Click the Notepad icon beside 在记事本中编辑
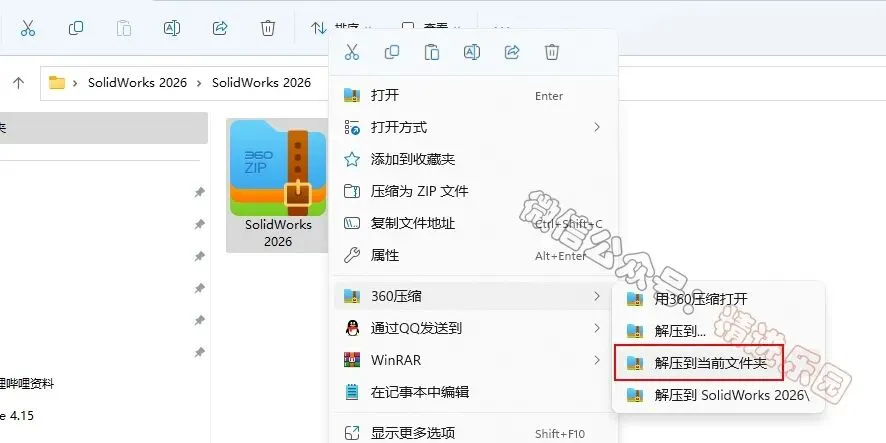Image resolution: width=886 pixels, height=443 pixels. point(352,392)
